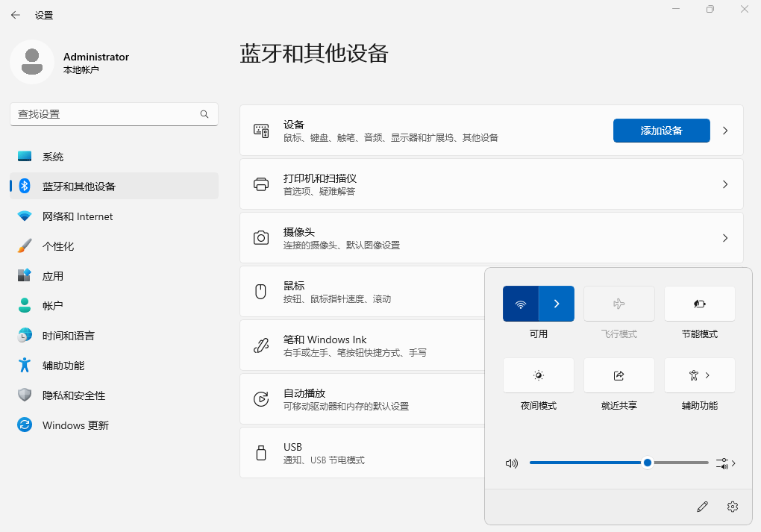Click the 设备 keyboard icon
761x532 pixels.
[x=261, y=131]
